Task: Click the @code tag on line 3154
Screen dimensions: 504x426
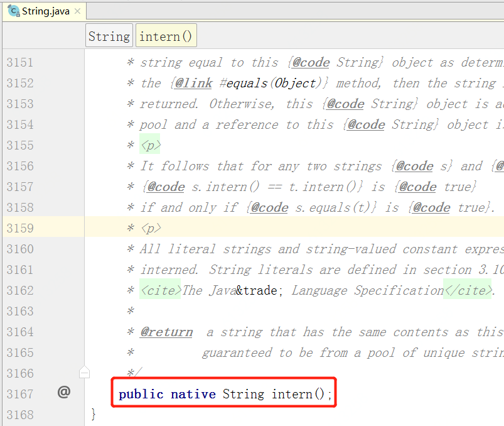Action: pos(366,124)
